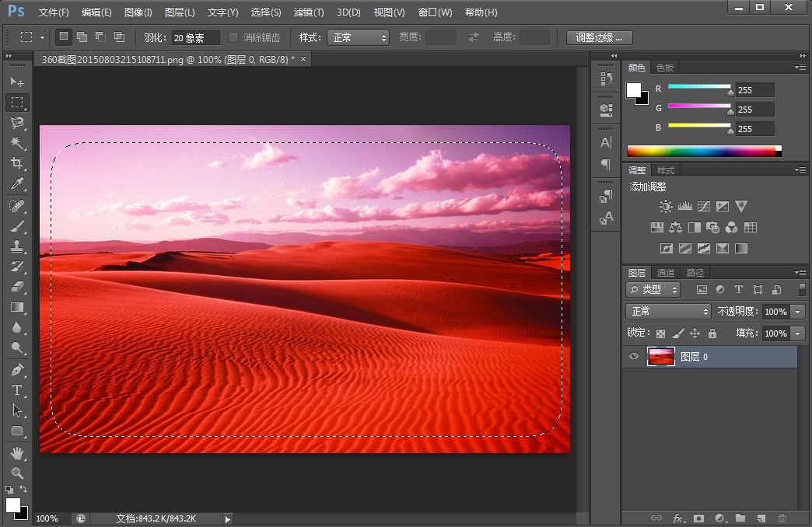
Task: Close the document tab
Action: click(303, 59)
